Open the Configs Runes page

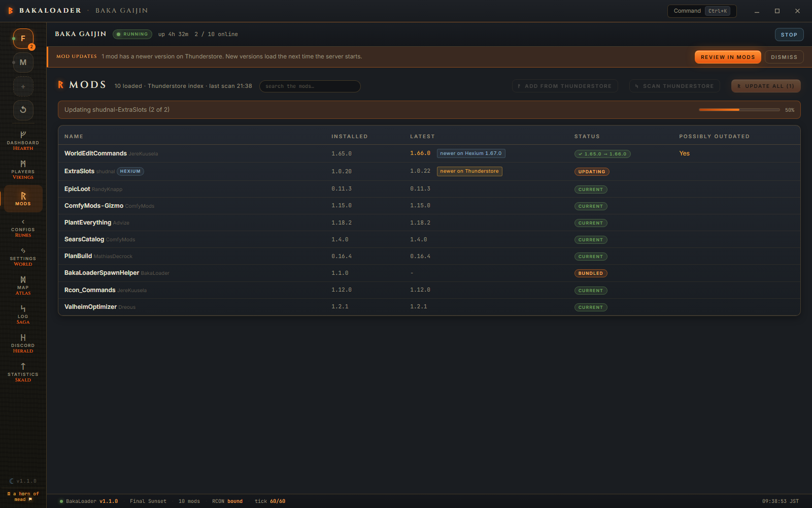(23, 228)
